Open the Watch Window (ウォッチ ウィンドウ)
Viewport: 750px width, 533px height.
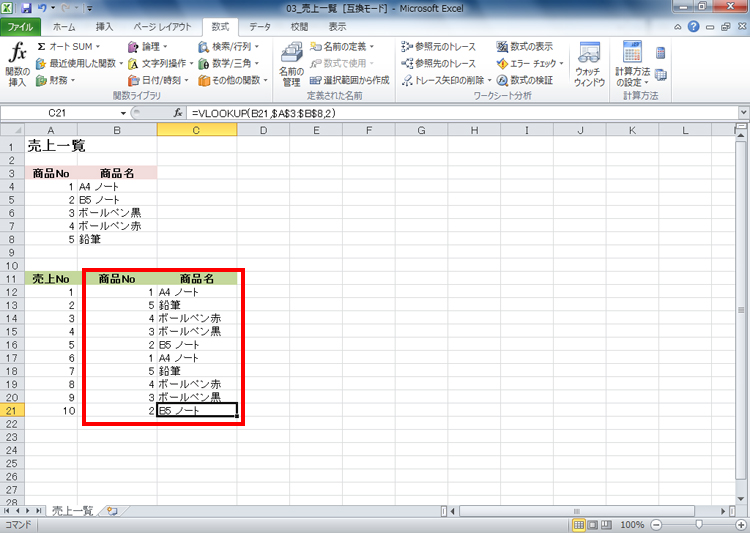pos(589,65)
